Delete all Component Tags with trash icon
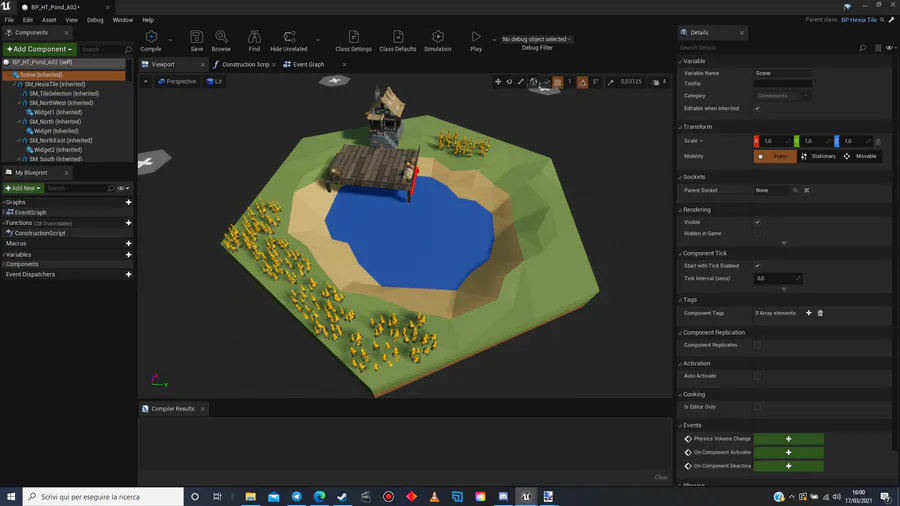The width and height of the screenshot is (900, 506). (x=820, y=313)
